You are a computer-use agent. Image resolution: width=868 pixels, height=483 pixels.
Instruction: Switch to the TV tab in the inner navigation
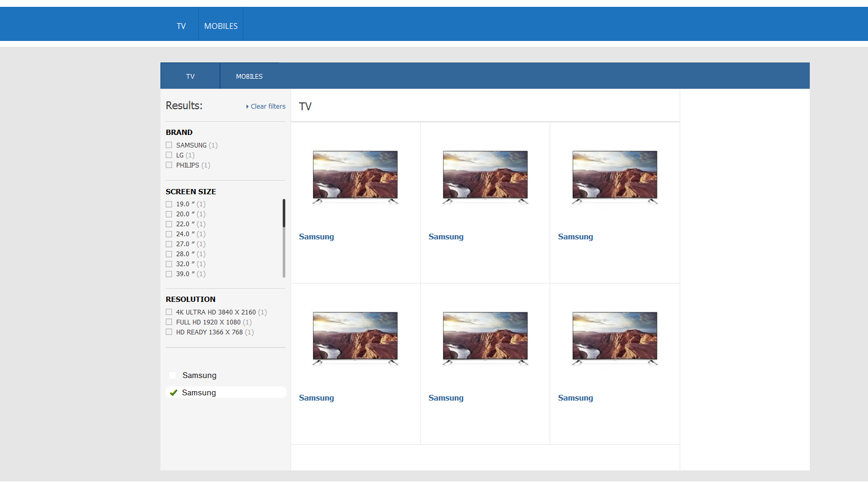190,76
